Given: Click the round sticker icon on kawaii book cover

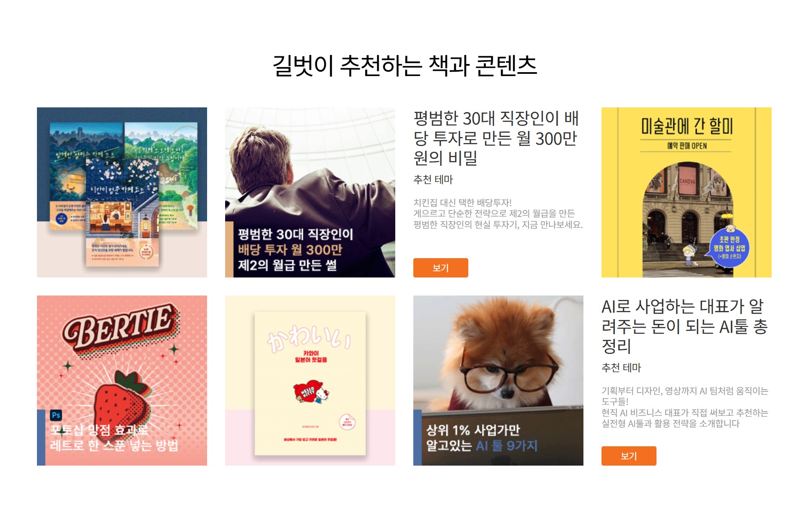Looking at the screenshot, I should (347, 422).
